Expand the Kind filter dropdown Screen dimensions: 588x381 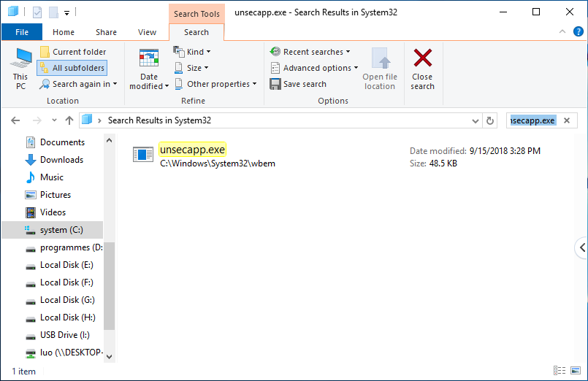click(x=192, y=52)
